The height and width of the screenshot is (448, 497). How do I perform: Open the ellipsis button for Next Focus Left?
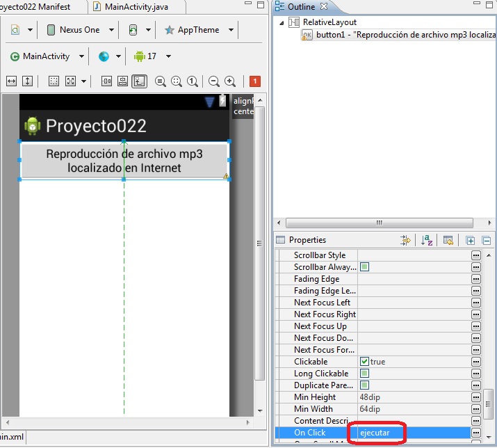(475, 303)
